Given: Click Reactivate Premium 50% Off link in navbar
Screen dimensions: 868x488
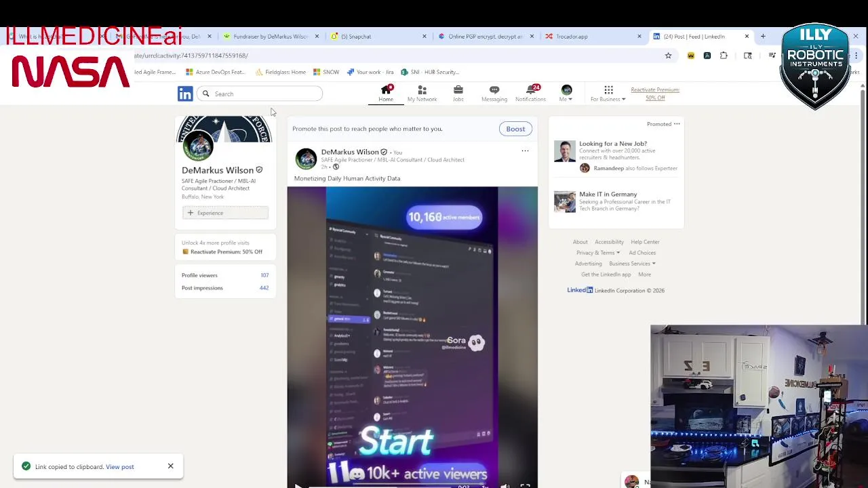Looking at the screenshot, I should pyautogui.click(x=655, y=94).
